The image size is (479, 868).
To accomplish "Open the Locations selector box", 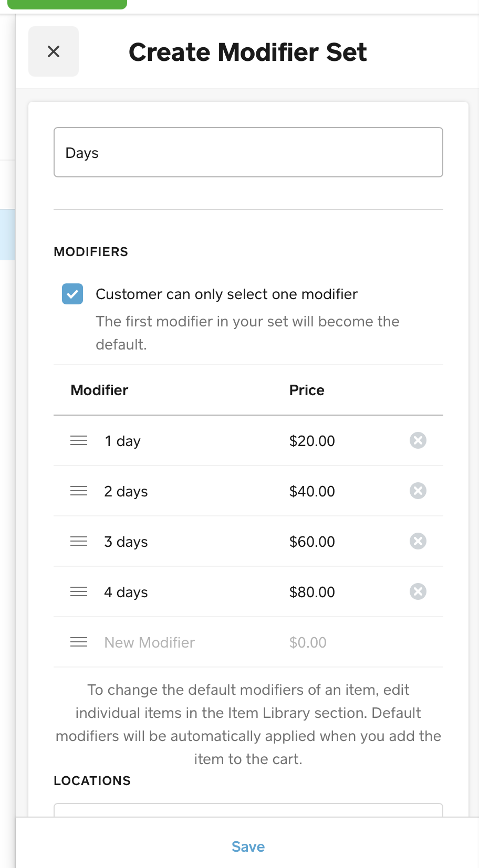I will point(248,810).
